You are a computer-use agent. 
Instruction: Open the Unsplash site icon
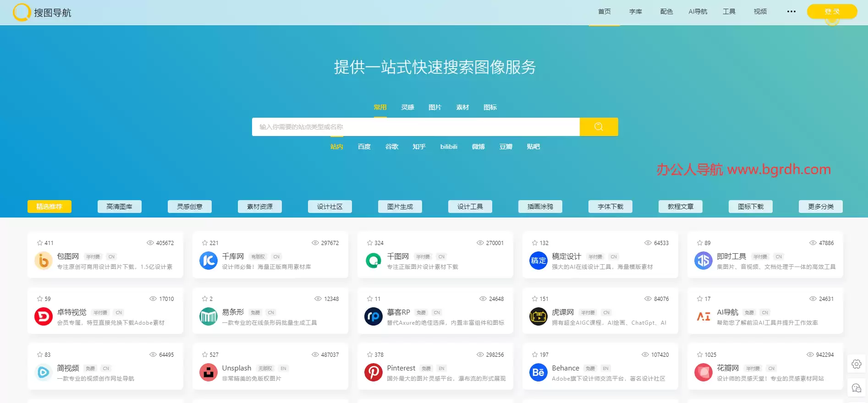click(x=209, y=373)
